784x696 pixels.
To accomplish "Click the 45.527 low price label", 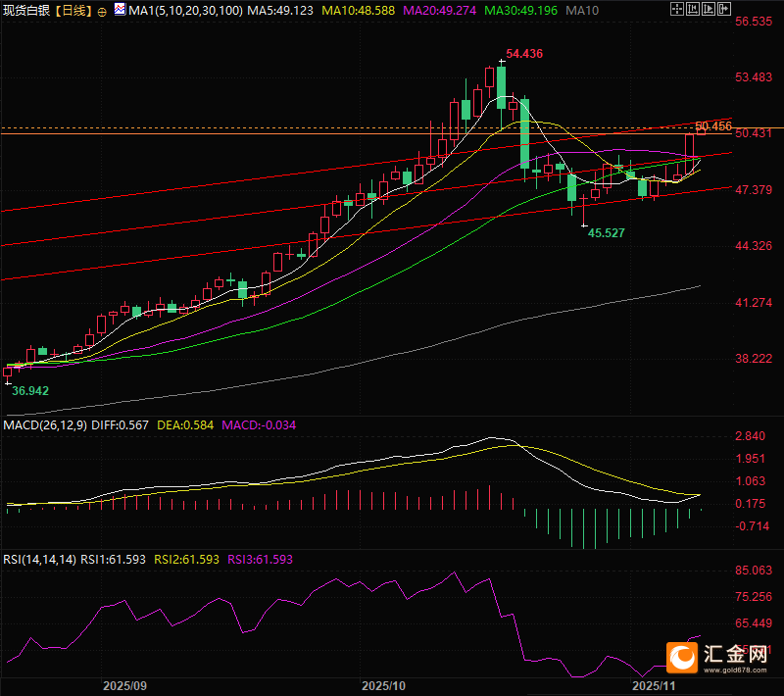I will pos(606,232).
